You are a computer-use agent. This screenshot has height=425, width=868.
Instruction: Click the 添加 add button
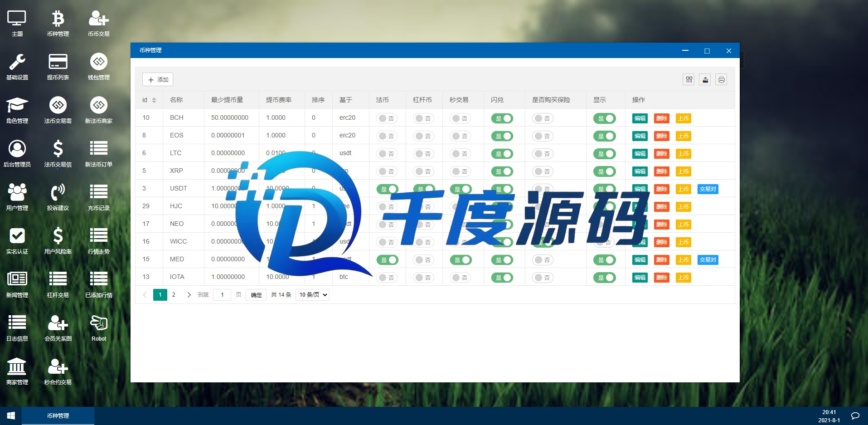point(158,80)
